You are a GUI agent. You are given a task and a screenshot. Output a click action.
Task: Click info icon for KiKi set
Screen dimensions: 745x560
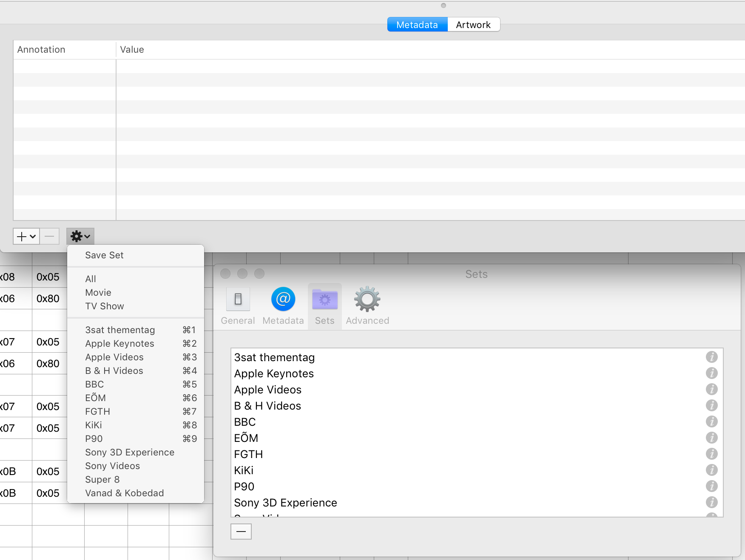click(712, 470)
